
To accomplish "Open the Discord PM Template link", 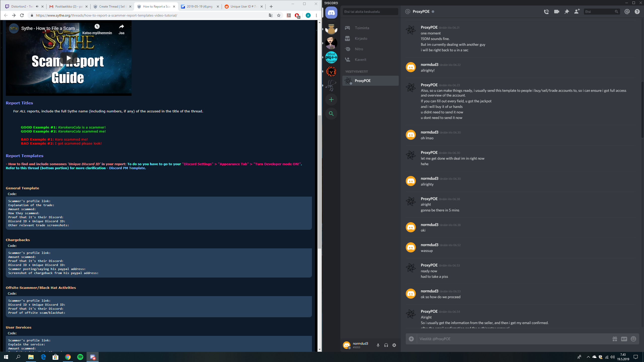I will [x=127, y=168].
